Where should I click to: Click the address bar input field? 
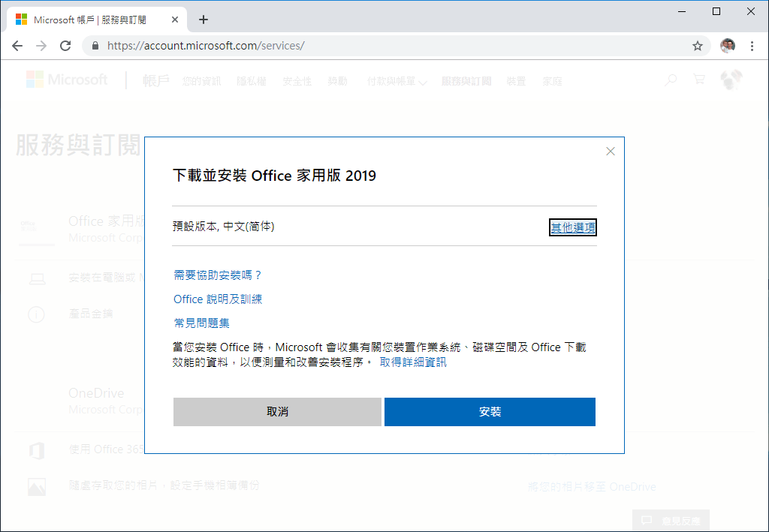(300, 45)
